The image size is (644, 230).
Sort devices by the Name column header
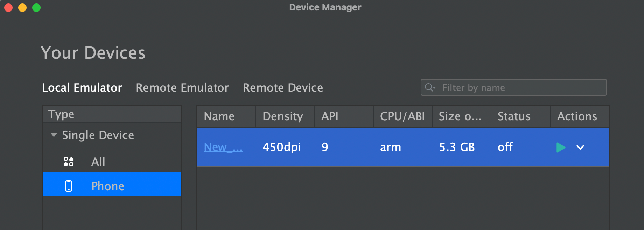(219, 116)
